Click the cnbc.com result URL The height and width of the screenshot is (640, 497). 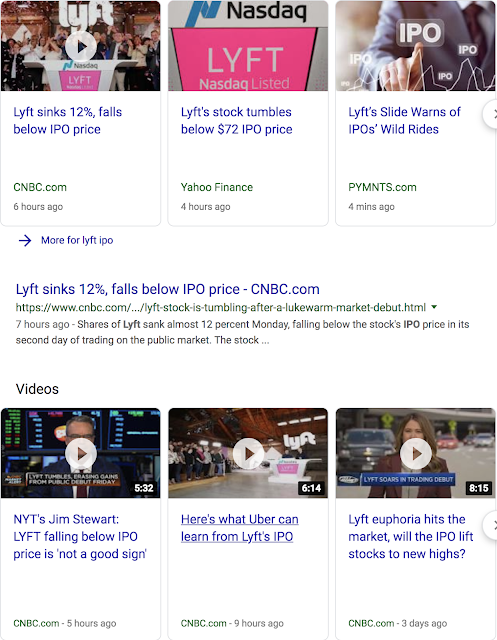(x=221, y=307)
